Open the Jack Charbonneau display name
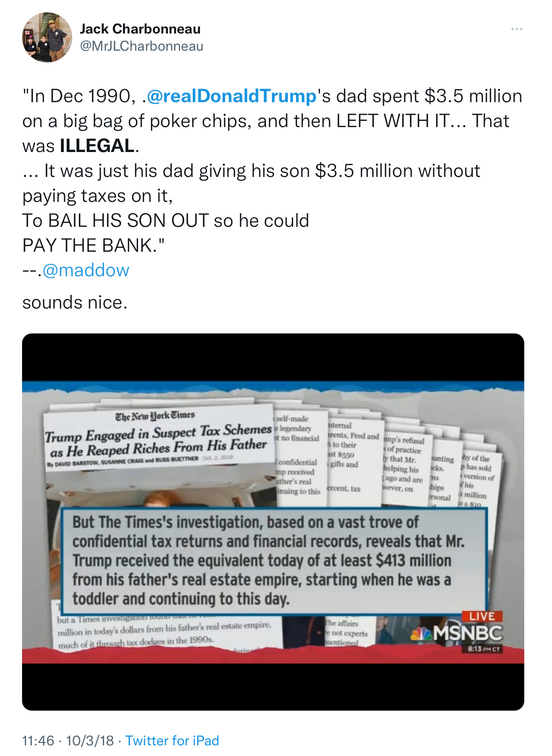552x756 pixels. [140, 29]
